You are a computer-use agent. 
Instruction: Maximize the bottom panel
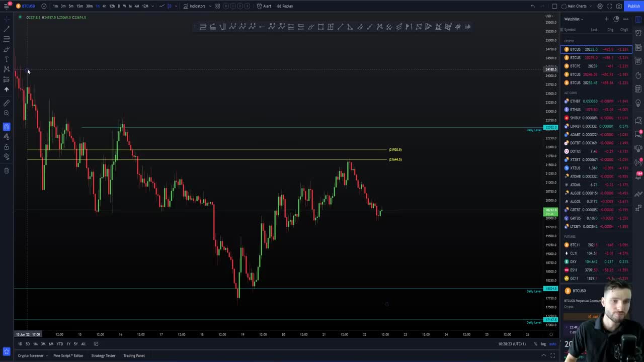[x=552, y=355]
